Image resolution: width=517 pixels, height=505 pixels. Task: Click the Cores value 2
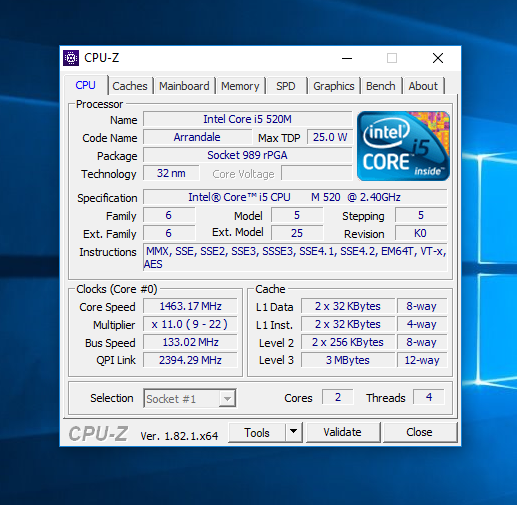pyautogui.click(x=338, y=397)
